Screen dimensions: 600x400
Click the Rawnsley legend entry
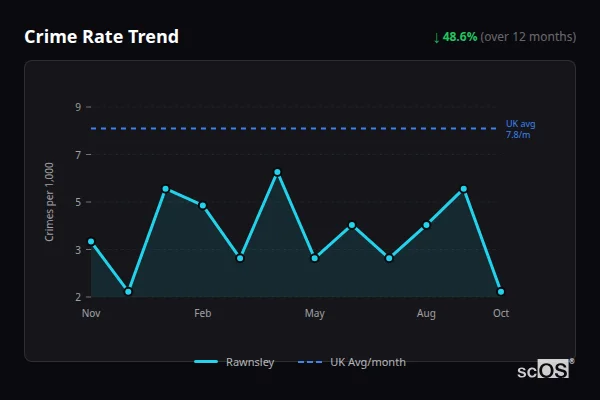[x=234, y=362]
